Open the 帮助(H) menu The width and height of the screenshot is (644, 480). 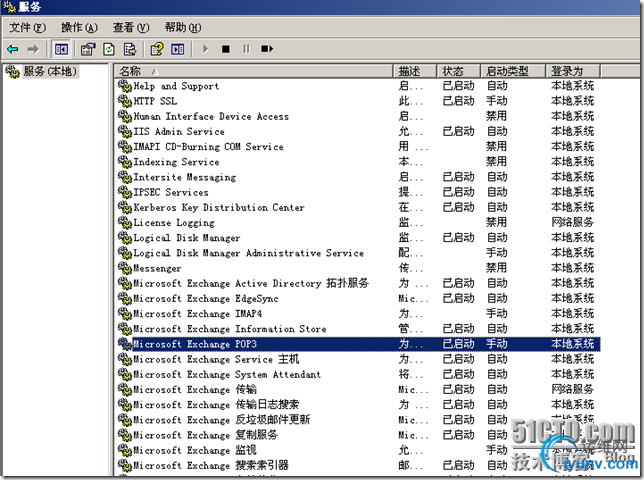[183, 28]
